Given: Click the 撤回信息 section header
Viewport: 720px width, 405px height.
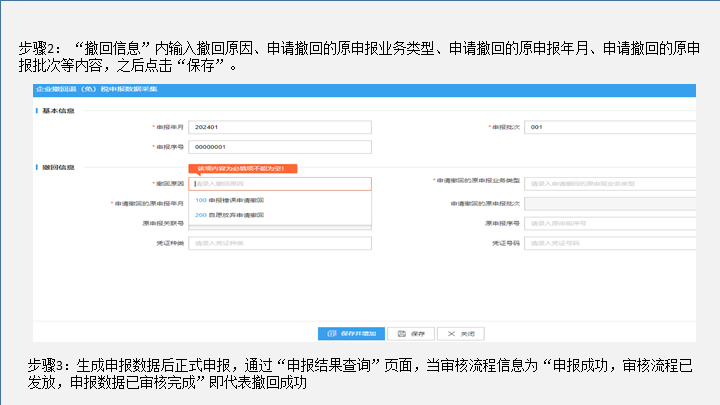Looking at the screenshot, I should pos(58,167).
